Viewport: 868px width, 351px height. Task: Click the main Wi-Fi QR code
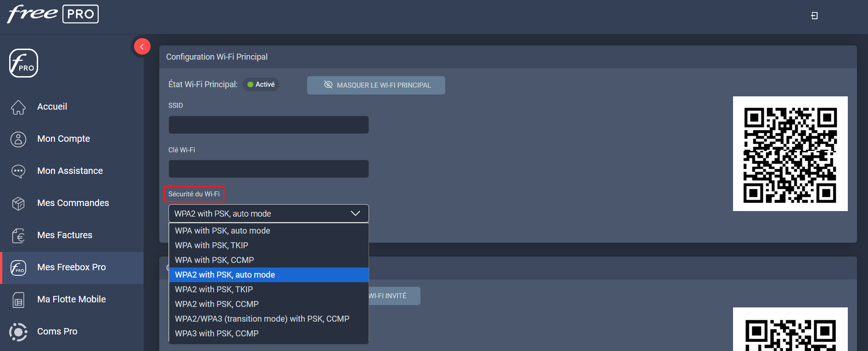tap(790, 154)
